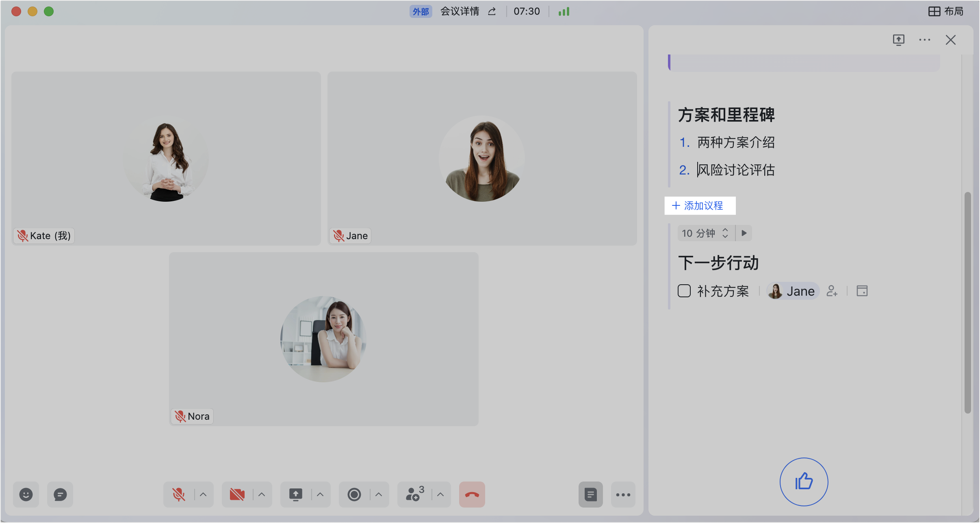Open the chat bubble icon
The width and height of the screenshot is (980, 523).
point(60,495)
